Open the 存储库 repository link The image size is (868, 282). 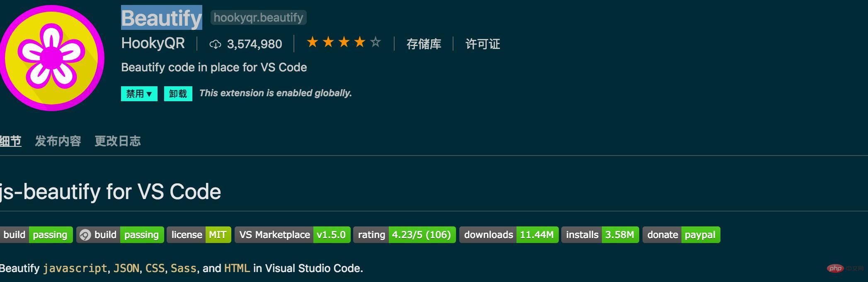pyautogui.click(x=424, y=44)
